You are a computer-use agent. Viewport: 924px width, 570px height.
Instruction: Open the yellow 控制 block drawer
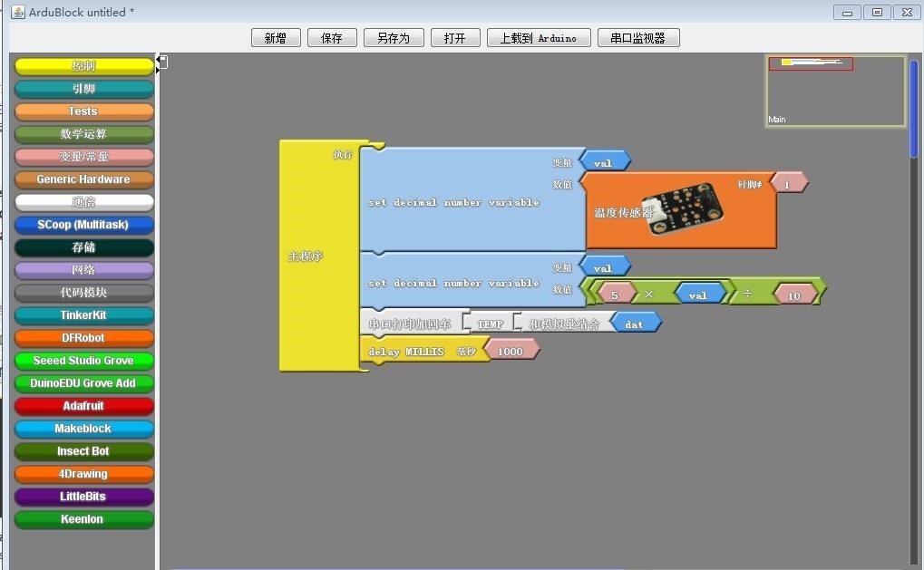point(83,66)
